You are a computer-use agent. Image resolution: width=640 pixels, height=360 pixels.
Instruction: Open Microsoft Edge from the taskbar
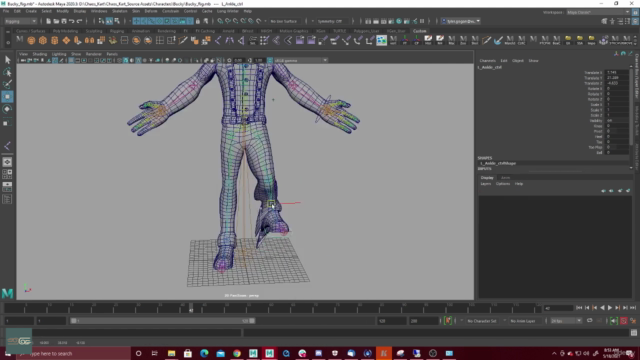[204, 353]
